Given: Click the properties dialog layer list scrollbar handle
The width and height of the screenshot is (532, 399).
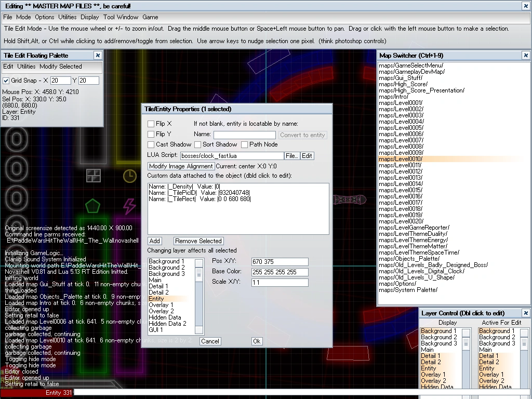Looking at the screenshot, I should coord(199,274).
